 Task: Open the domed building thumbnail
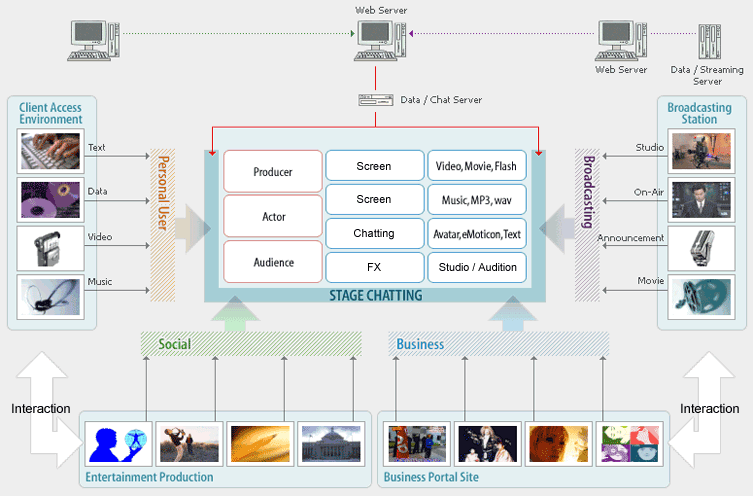331,444
